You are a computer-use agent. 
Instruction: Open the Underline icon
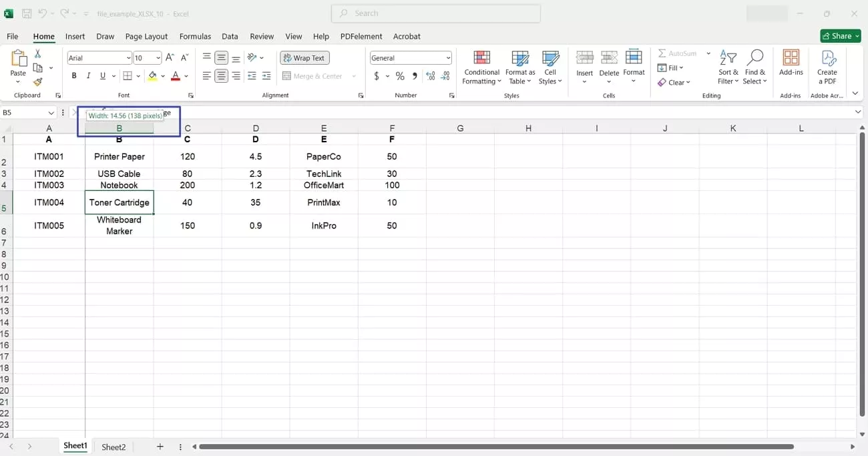(x=101, y=75)
